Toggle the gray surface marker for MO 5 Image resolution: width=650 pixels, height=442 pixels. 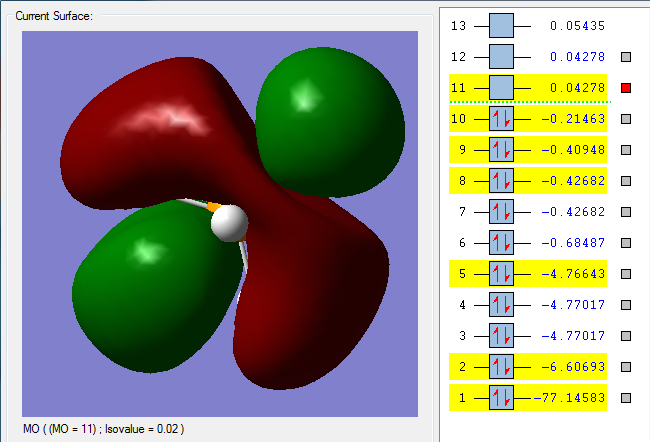626,274
